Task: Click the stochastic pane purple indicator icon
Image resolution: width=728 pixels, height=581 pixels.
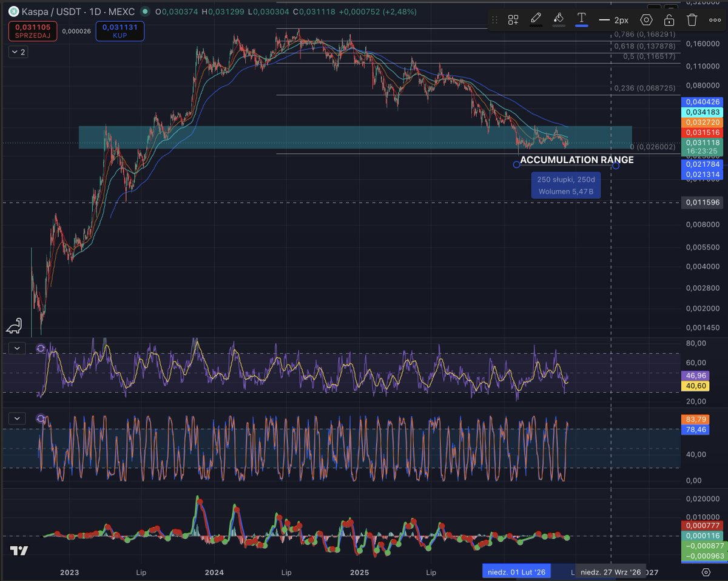Action: tap(41, 418)
